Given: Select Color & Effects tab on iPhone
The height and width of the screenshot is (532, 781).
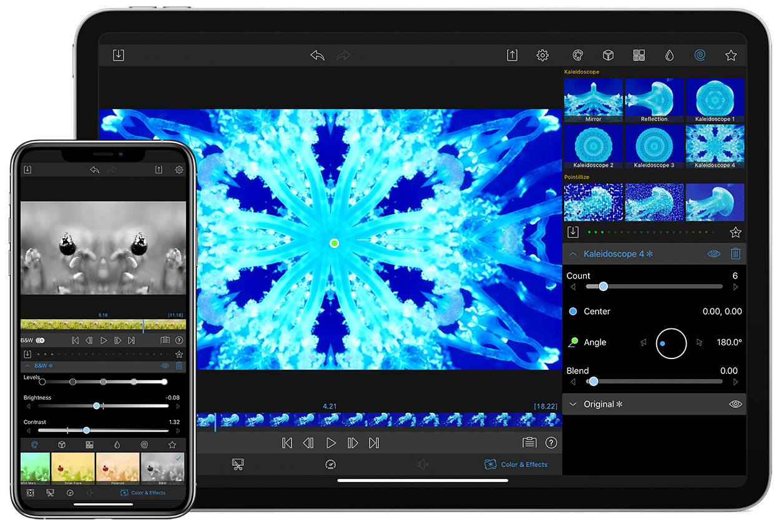Looking at the screenshot, I should pyautogui.click(x=142, y=493).
